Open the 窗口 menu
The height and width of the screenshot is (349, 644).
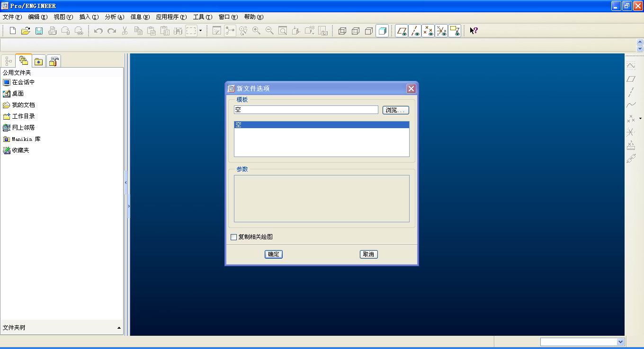pyautogui.click(x=228, y=17)
